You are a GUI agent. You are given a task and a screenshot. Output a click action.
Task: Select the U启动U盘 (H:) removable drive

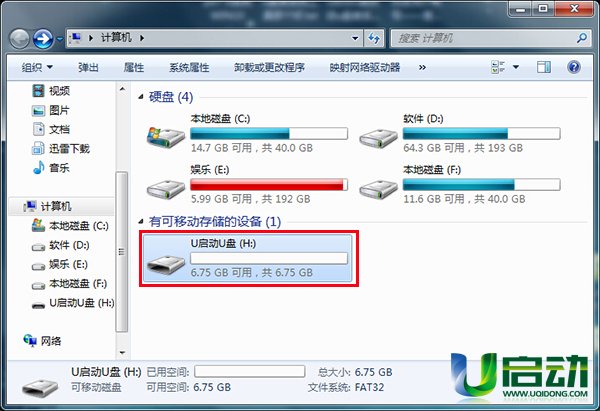point(248,258)
